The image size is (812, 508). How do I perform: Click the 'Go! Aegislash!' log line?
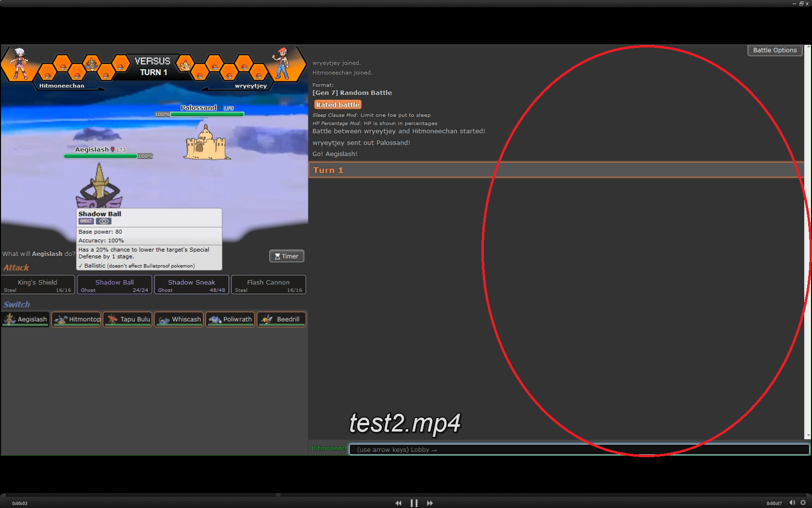pos(335,154)
